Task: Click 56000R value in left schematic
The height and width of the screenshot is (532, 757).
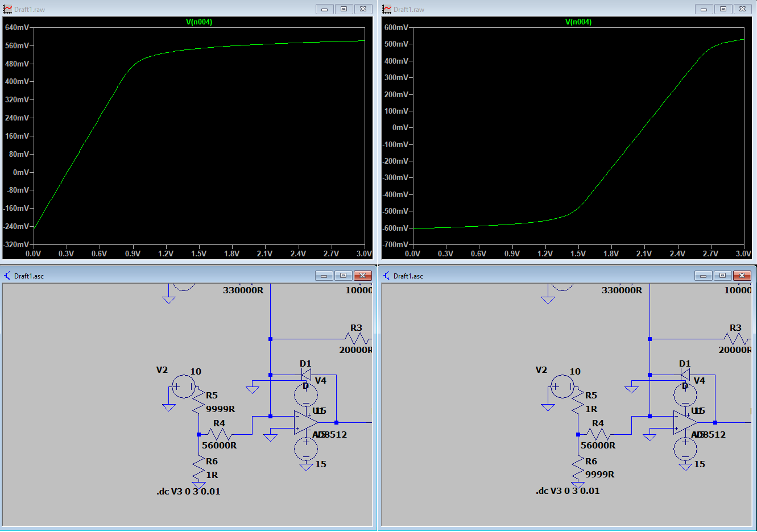Action: coord(220,446)
